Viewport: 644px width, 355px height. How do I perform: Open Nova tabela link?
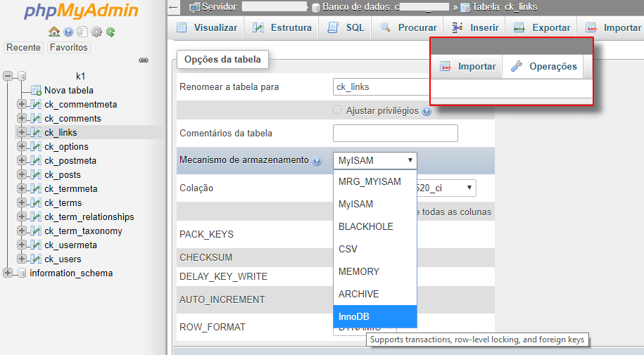[x=68, y=90]
